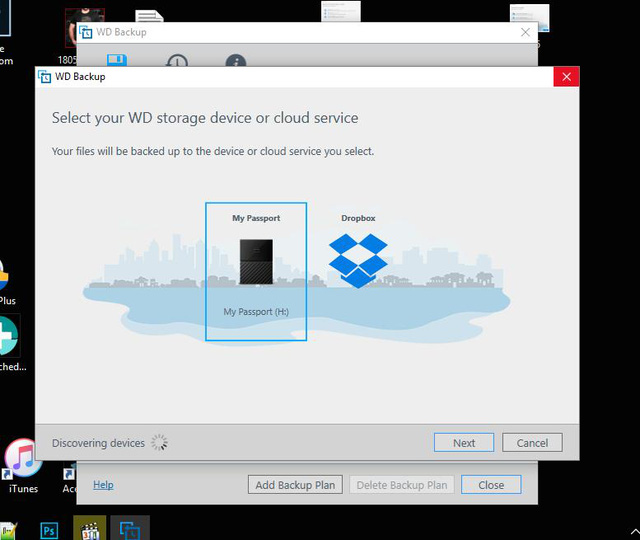Choose Dropbox as the backup destination
The width and height of the screenshot is (640, 540).
(x=358, y=254)
